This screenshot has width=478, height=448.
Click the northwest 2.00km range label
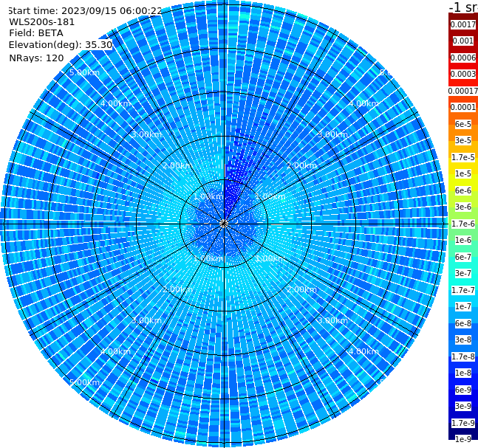click(x=178, y=165)
